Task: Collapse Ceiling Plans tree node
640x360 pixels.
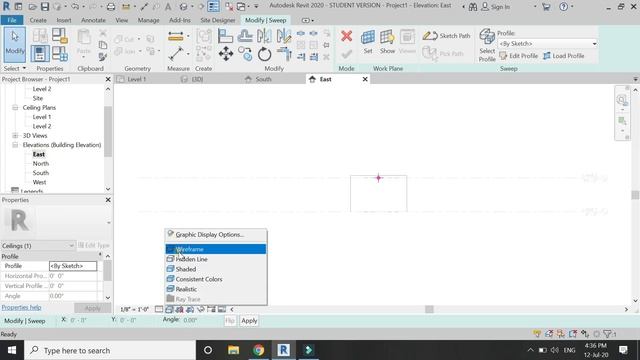Action: pyautogui.click(x=15, y=108)
